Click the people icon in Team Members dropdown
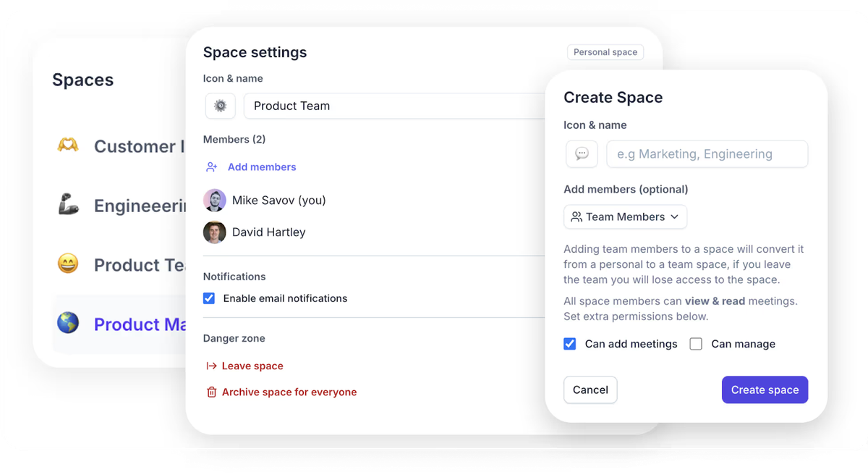This screenshot has height=475, width=868. pyautogui.click(x=576, y=217)
